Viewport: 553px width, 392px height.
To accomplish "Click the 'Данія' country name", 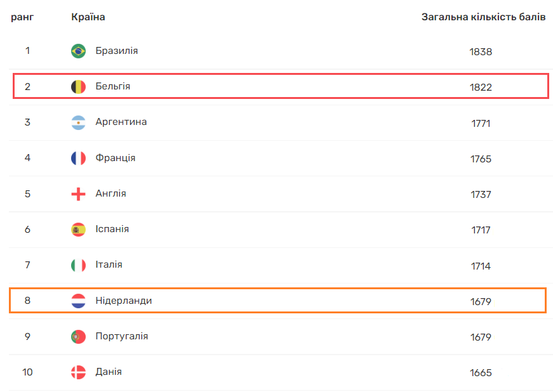I will (109, 372).
